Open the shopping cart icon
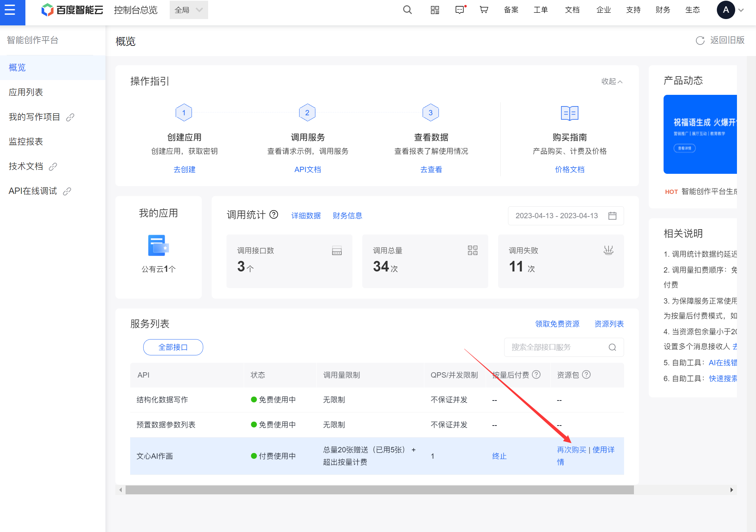 click(484, 10)
